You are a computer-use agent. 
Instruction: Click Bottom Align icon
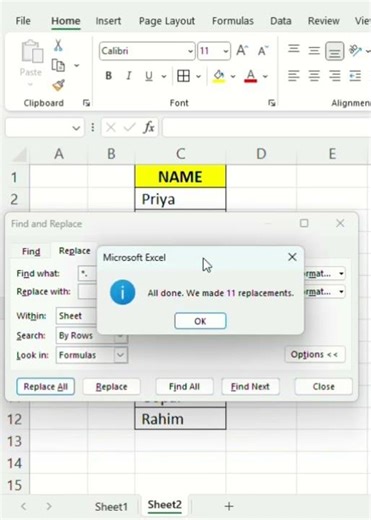335,51
